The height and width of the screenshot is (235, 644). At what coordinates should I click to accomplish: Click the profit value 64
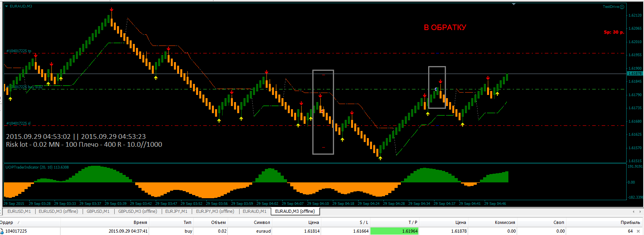click(x=630, y=231)
